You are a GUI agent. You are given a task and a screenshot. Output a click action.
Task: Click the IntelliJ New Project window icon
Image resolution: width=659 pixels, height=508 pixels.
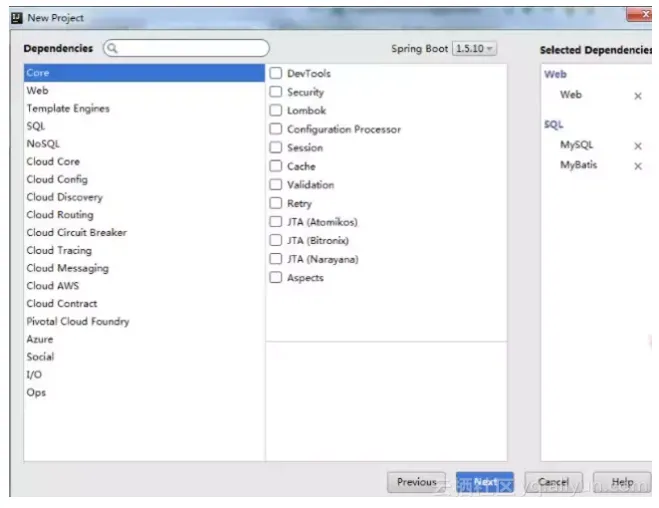16,18
